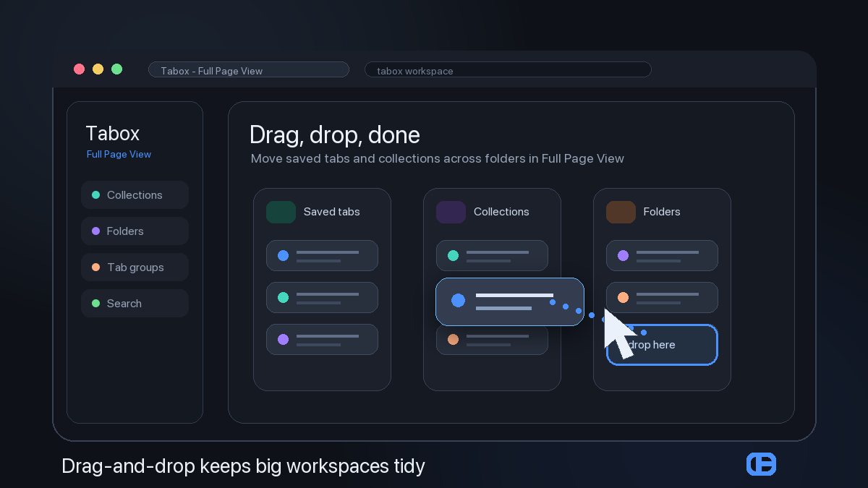Click the red close window button
The height and width of the screenshot is (488, 868).
pos(80,69)
